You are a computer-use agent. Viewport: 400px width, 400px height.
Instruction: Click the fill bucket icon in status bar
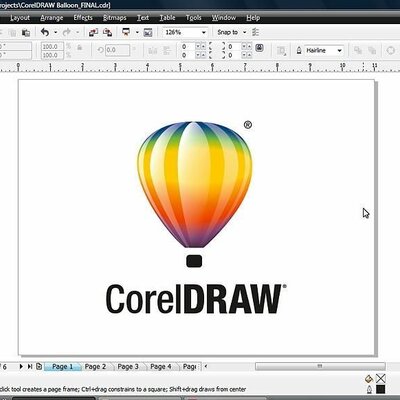coord(369,379)
